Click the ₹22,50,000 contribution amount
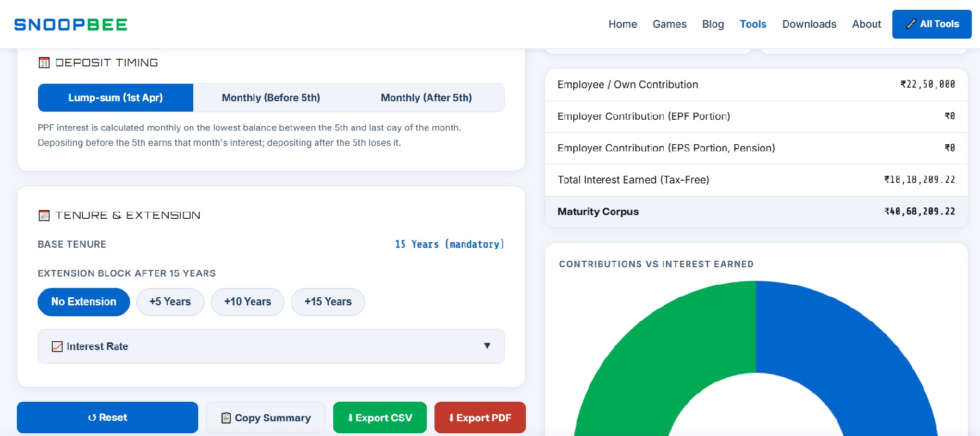The image size is (980, 436). [x=928, y=84]
